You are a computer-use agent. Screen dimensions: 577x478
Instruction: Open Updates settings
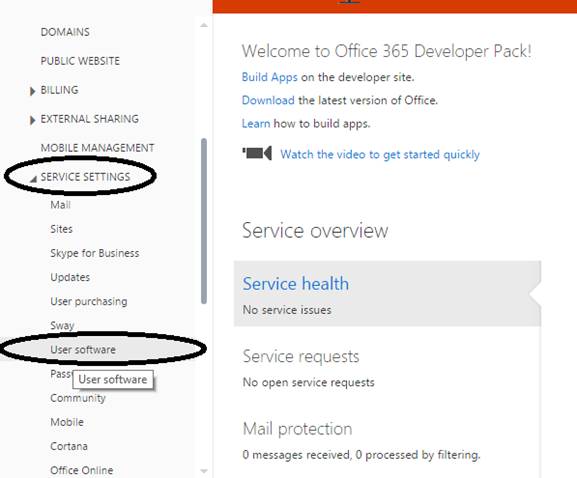[70, 277]
